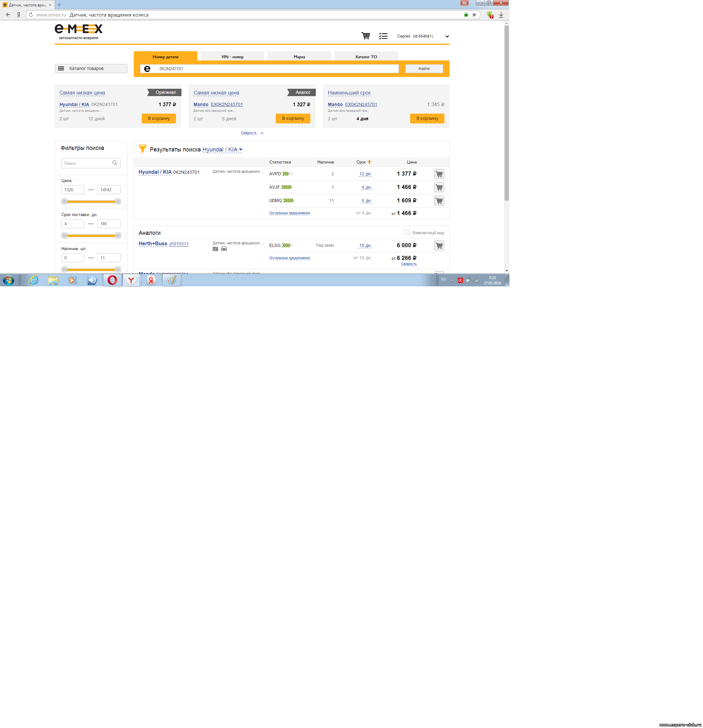Open Mando EX0K2N243701 link in Аналог card

[226, 105]
